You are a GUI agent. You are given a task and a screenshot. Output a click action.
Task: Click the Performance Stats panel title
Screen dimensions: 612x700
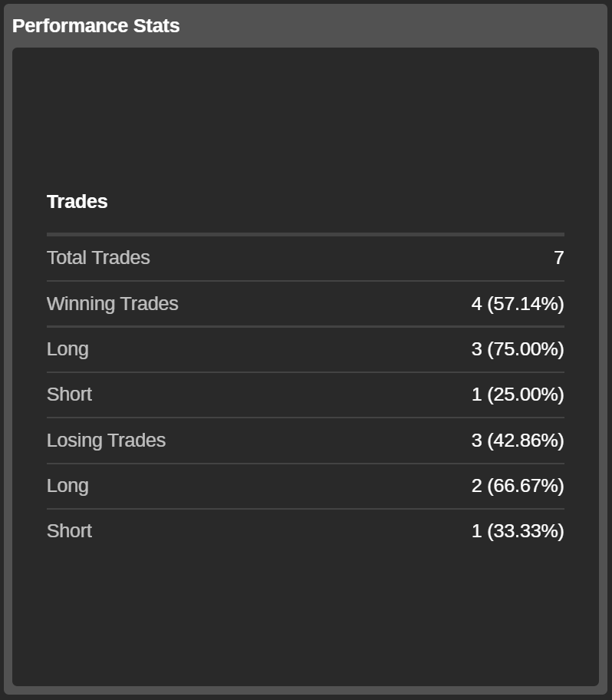tap(96, 25)
